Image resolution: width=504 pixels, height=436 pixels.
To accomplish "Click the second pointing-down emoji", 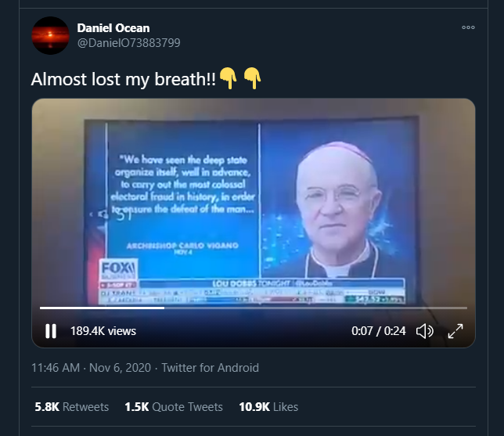I will click(x=252, y=78).
